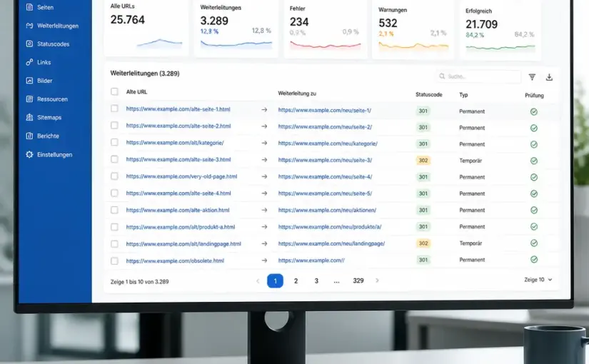Click check mark for produkt-a.html row
589x364 pixels.
[534, 226]
